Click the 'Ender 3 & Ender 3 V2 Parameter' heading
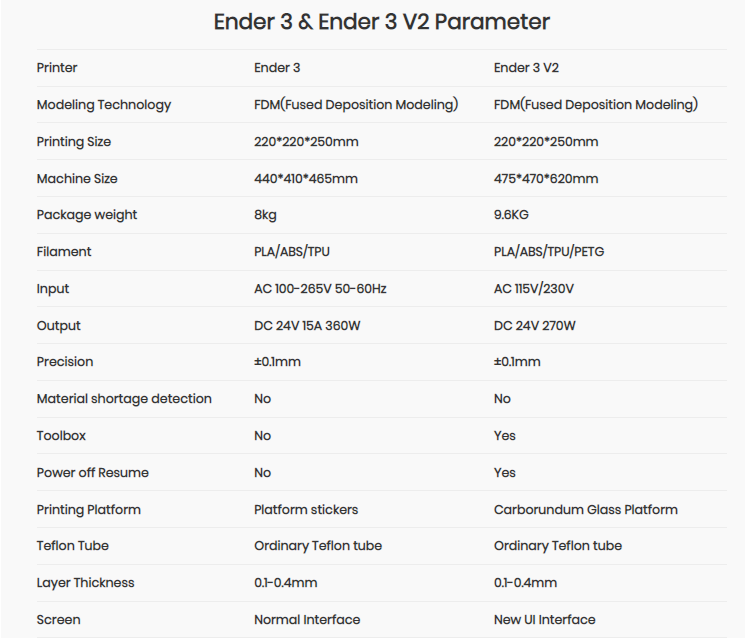This screenshot has height=638, width=745. pos(381,22)
